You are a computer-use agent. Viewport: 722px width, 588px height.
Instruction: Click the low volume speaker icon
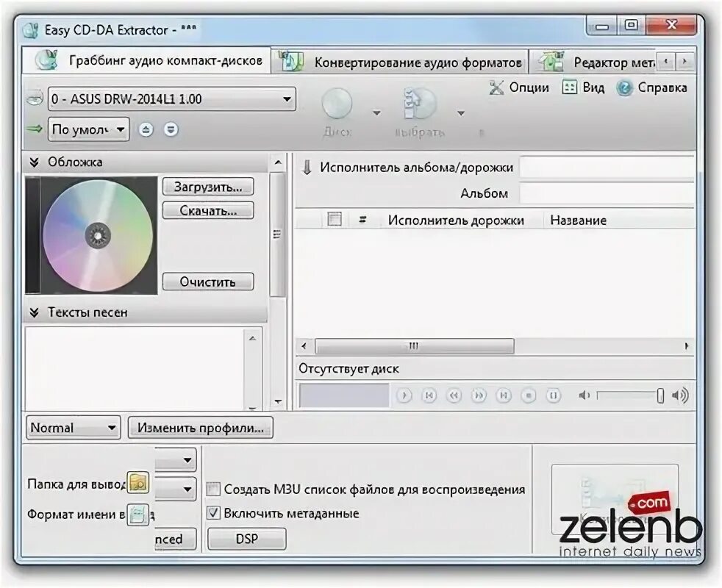click(x=584, y=395)
